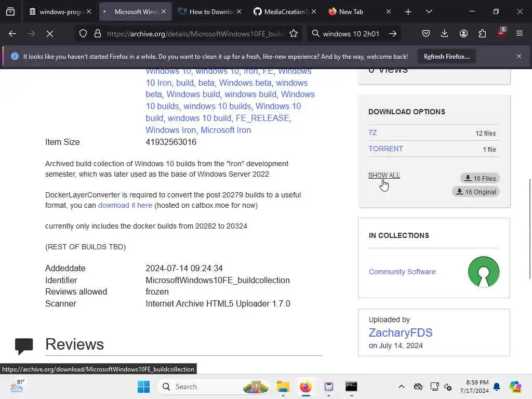532x399 pixels.
Task: Open extensions puzzle icon
Action: (x=482, y=33)
